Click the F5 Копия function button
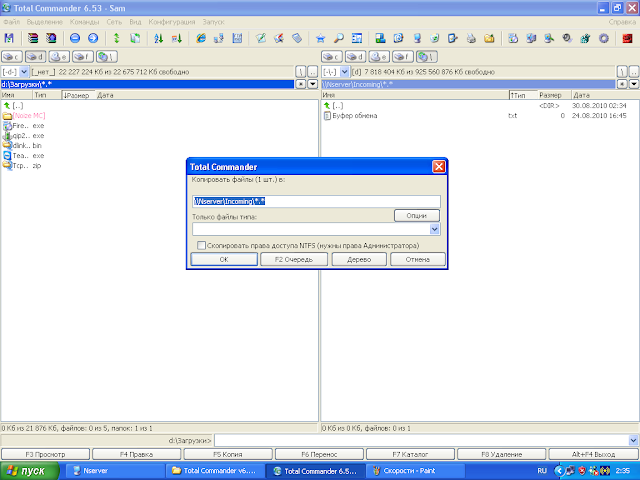This screenshot has width=640, height=480. click(228, 454)
